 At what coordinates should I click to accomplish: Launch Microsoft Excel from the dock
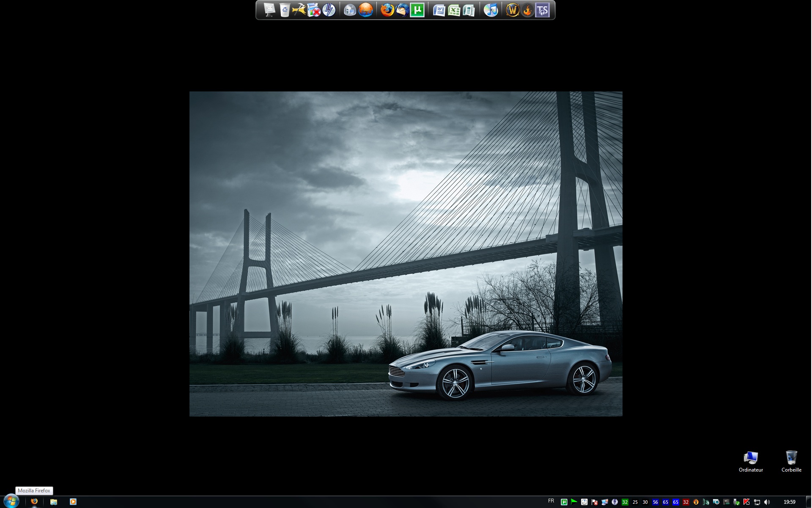(454, 10)
